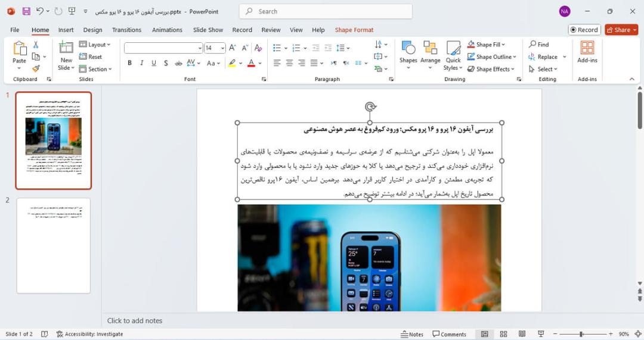The width and height of the screenshot is (644, 340).
Task: Apply the red font color
Action: (252, 63)
